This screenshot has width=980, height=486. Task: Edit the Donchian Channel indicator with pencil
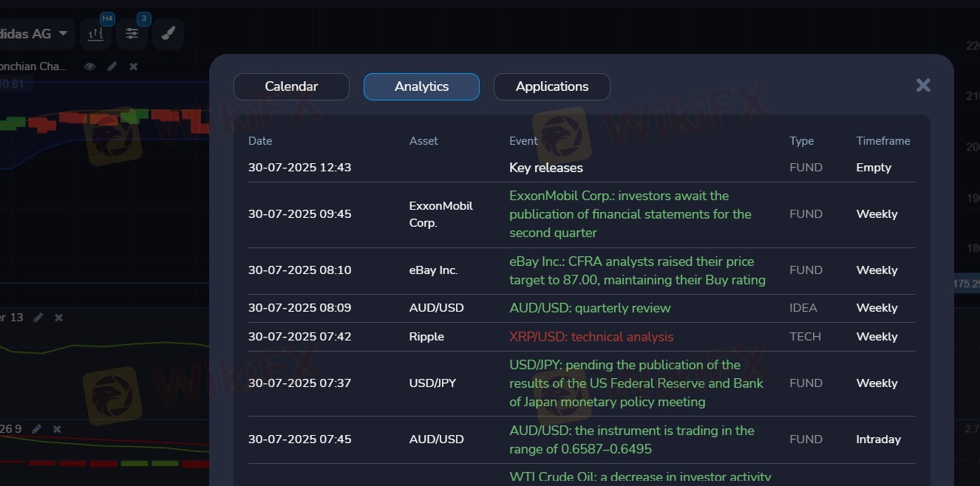pos(112,66)
